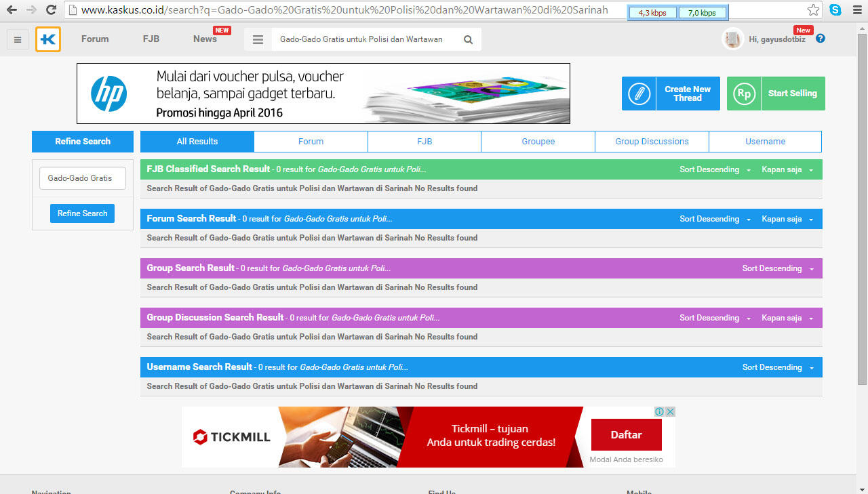
Task: Open the help question mark icon
Action: point(821,39)
